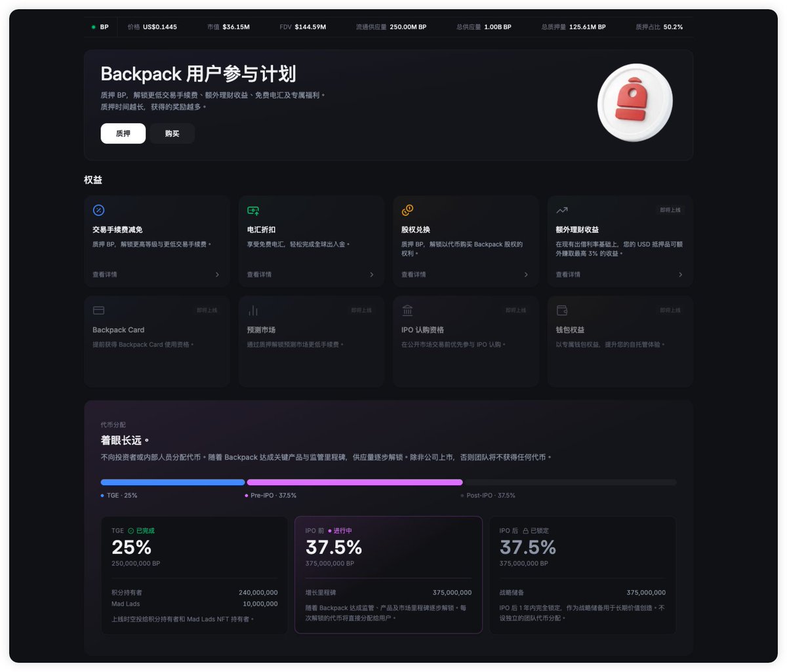The width and height of the screenshot is (787, 672).
Task: Click the 战略储备 row label
Action: (x=512, y=593)
